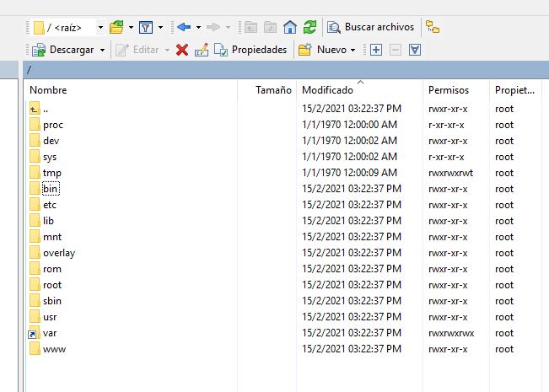Click the unselect files minus icon

(x=396, y=50)
